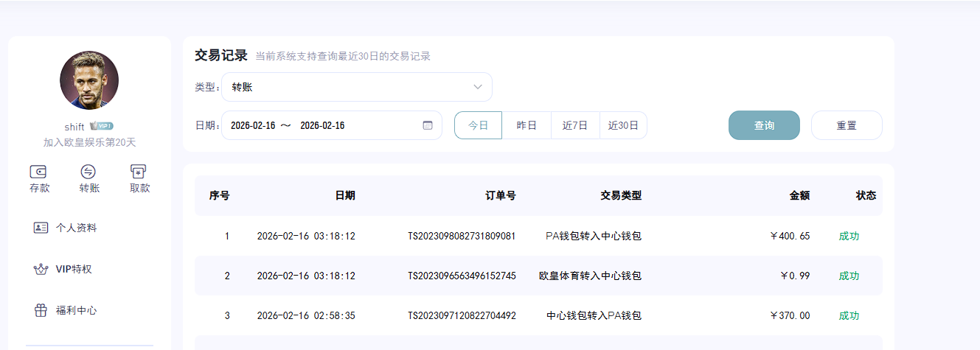Select the 今日 date range option
The image size is (980, 350).
479,125
